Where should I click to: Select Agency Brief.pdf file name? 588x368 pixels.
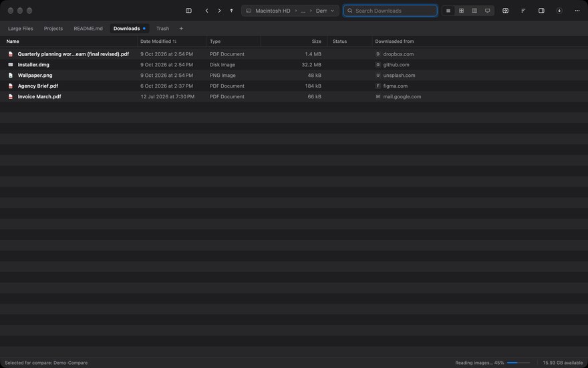tap(38, 86)
